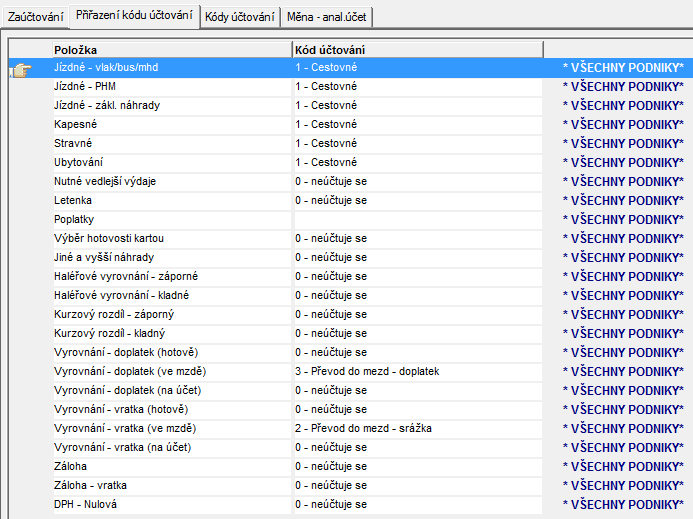Select Haléřové vyrovnání - záporné row

(171, 277)
